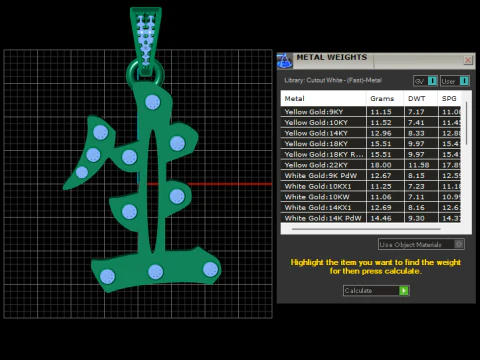This screenshot has height=360, width=480.
Task: Click the Calculate button
Action: pyautogui.click(x=376, y=291)
